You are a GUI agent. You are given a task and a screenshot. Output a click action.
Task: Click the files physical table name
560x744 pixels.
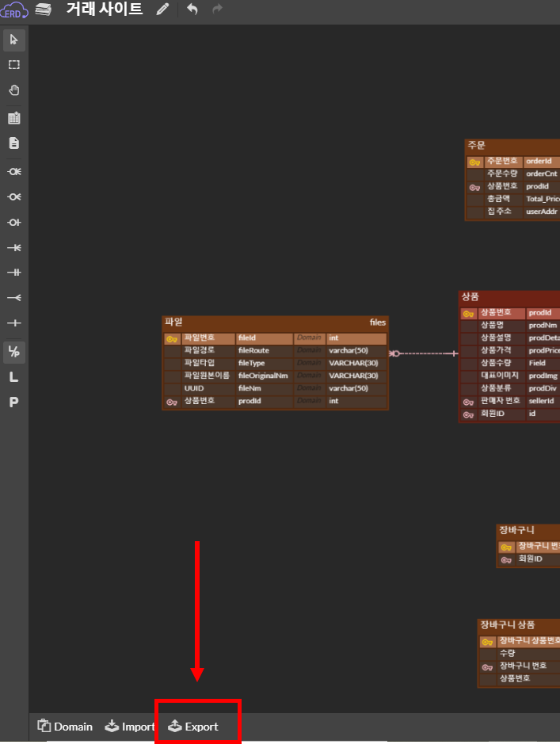click(378, 322)
